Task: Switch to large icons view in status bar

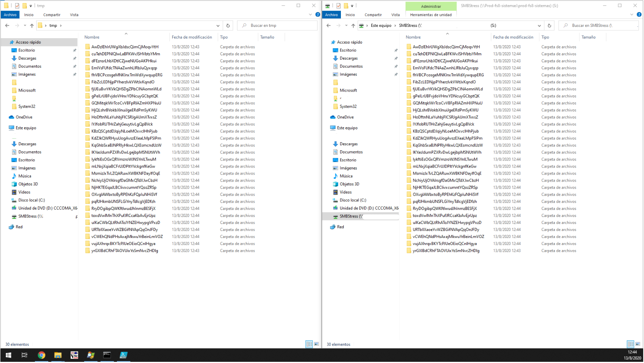Action: [x=316, y=344]
